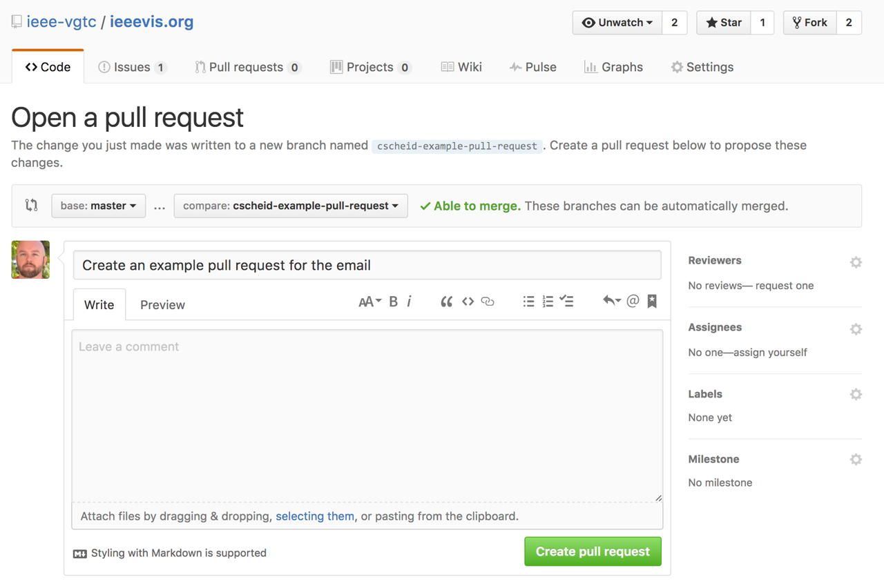
Task: Open the Reviewers gear settings
Action: coord(856,262)
